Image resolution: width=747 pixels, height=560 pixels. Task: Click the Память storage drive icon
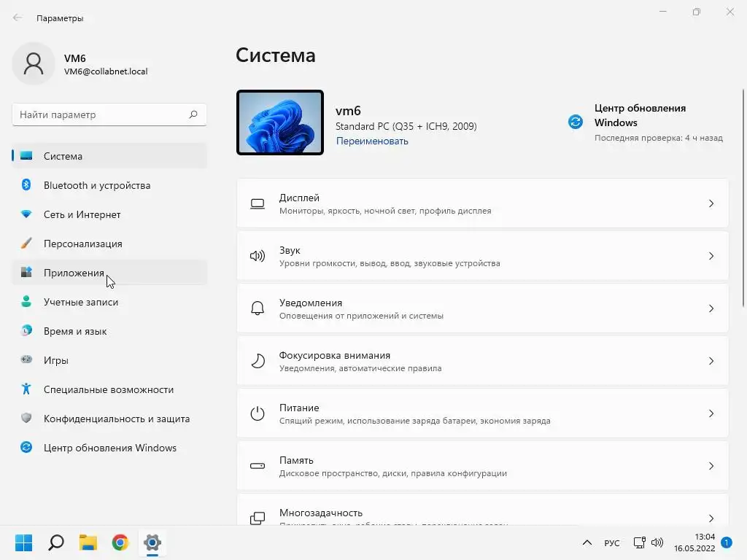(x=258, y=466)
